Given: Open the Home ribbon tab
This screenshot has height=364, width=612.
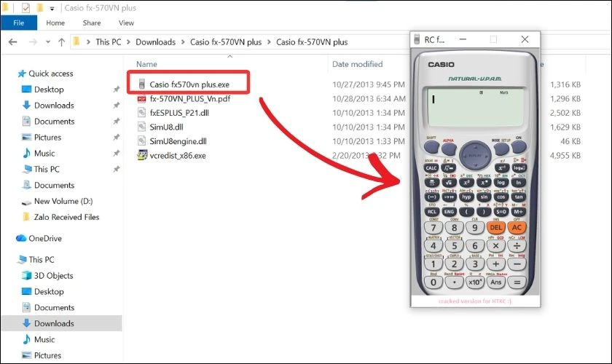Looking at the screenshot, I should pos(55,23).
